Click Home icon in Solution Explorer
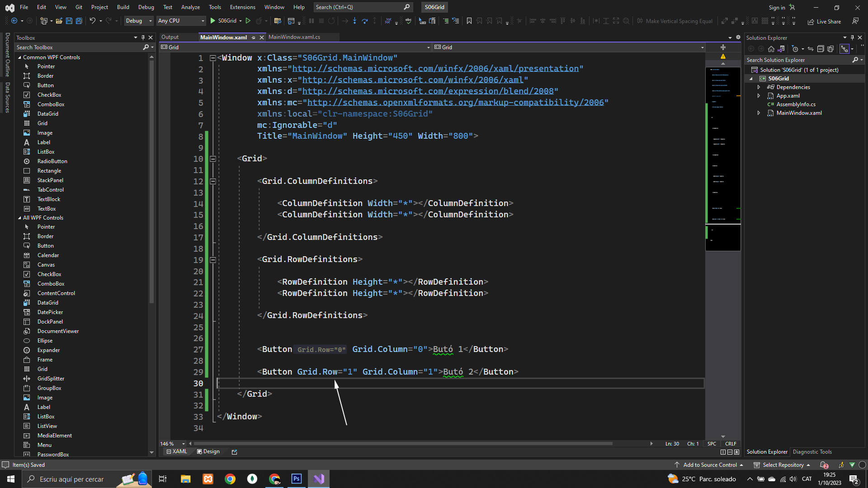Image resolution: width=868 pixels, height=488 pixels. 771,49
